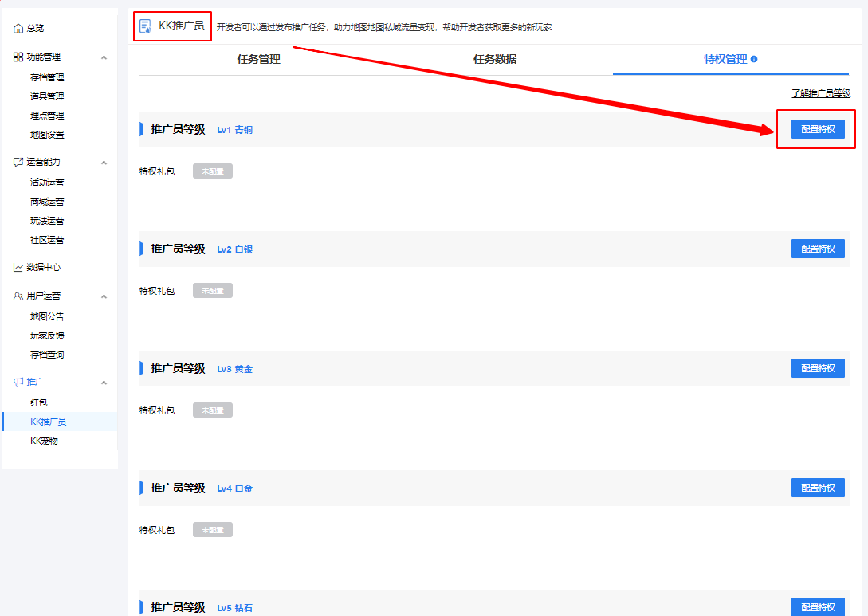The image size is (868, 616).
Task: Open 数据中心 in the sidebar
Action: [x=43, y=267]
